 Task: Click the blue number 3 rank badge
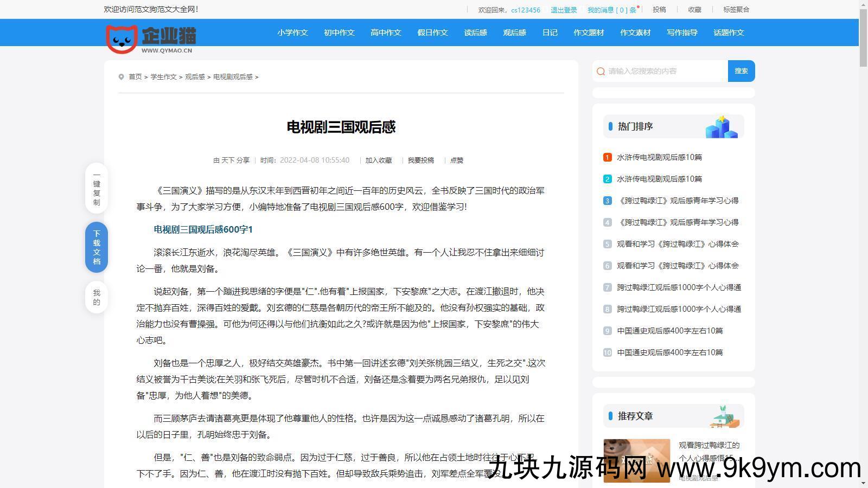[607, 201]
